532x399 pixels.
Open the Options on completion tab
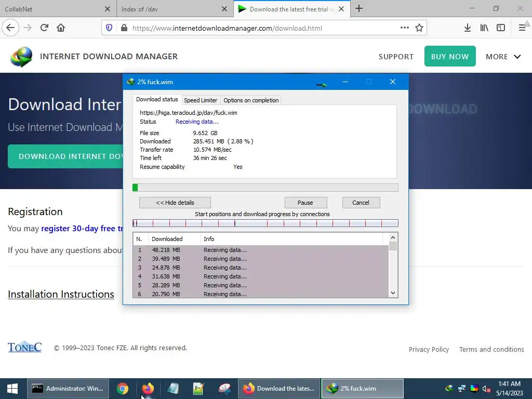pos(251,100)
